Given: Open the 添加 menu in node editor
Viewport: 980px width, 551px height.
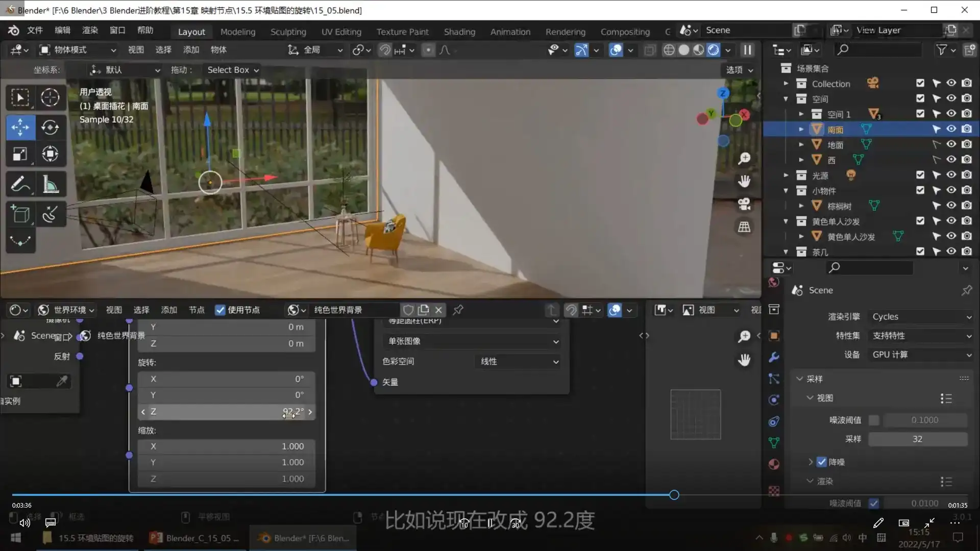Looking at the screenshot, I should (x=168, y=310).
